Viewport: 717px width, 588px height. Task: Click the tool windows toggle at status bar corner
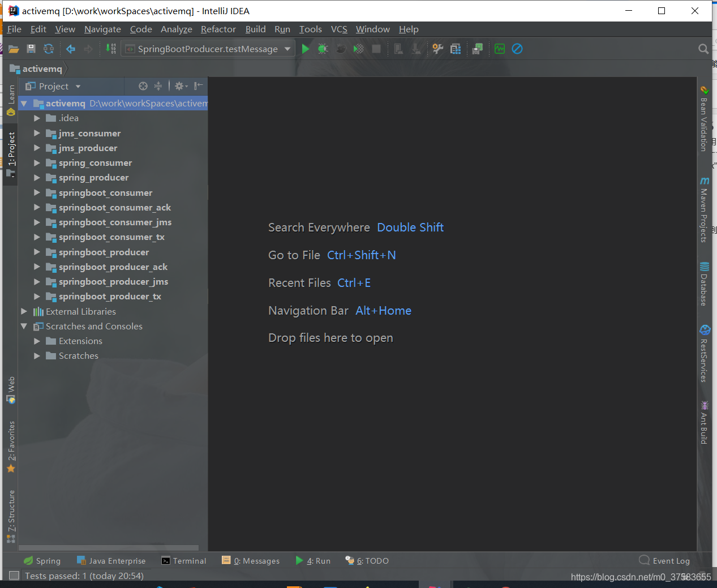click(14, 576)
